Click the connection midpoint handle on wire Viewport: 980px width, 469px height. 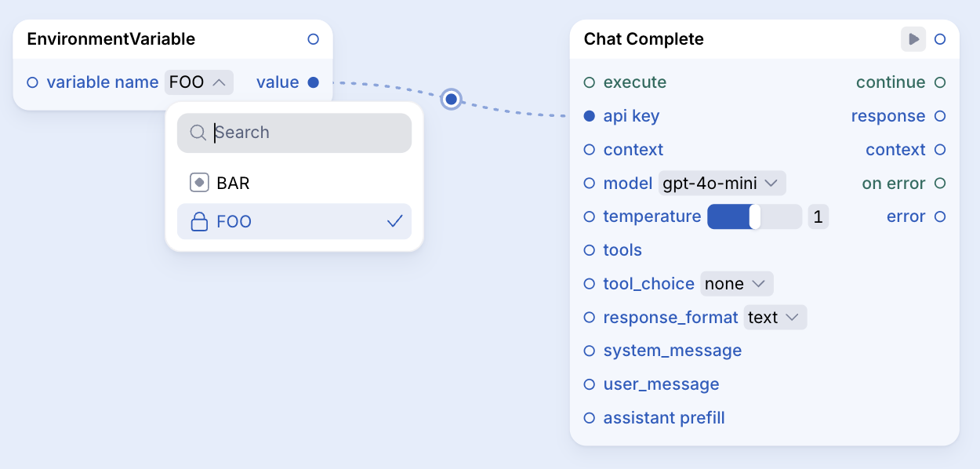click(x=451, y=99)
